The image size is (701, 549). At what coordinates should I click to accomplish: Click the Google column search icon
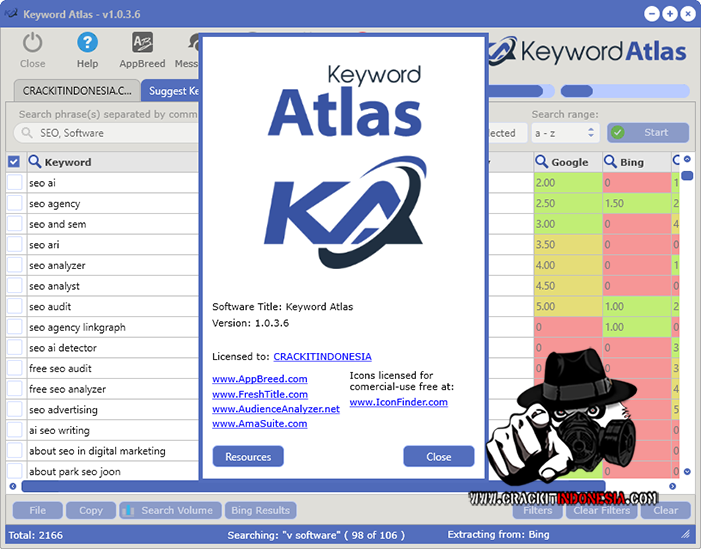tap(543, 162)
